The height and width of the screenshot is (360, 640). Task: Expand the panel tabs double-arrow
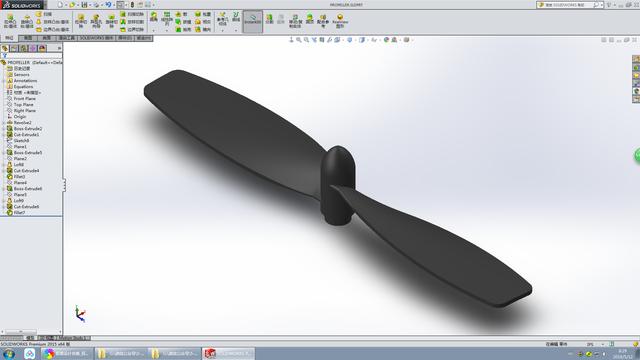(59, 48)
